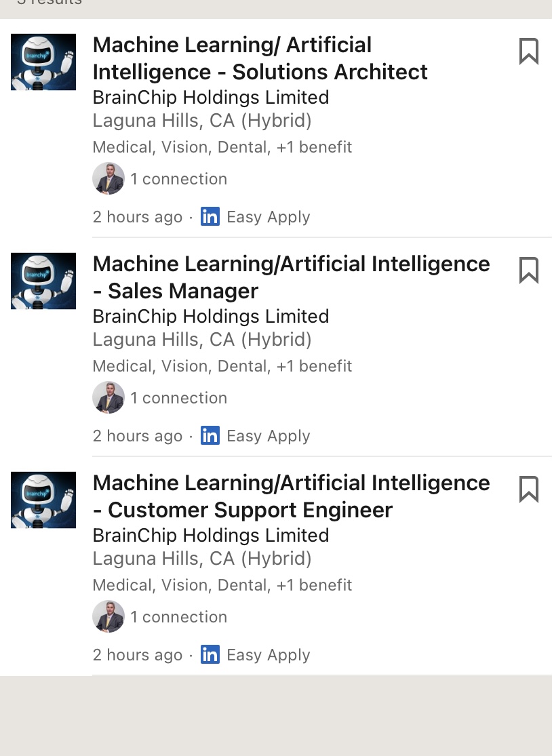This screenshot has height=756, width=552.
Task: Click BrainChip robot logo for Solutions Architect
Action: pos(43,62)
